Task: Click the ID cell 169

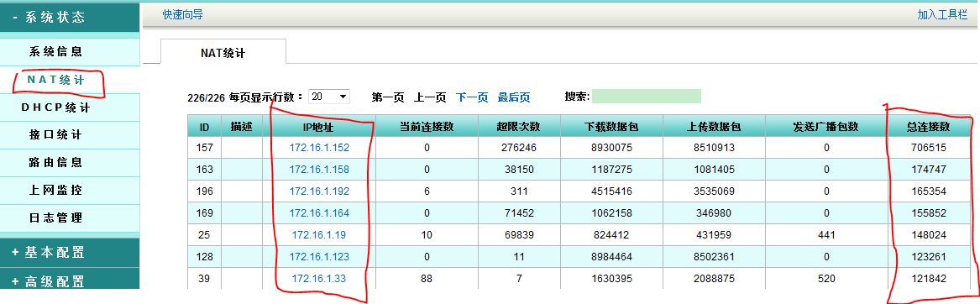Action: 204,213
